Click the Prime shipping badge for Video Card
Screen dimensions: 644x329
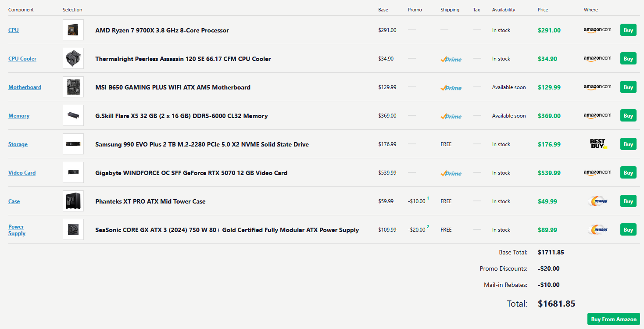[x=451, y=173]
